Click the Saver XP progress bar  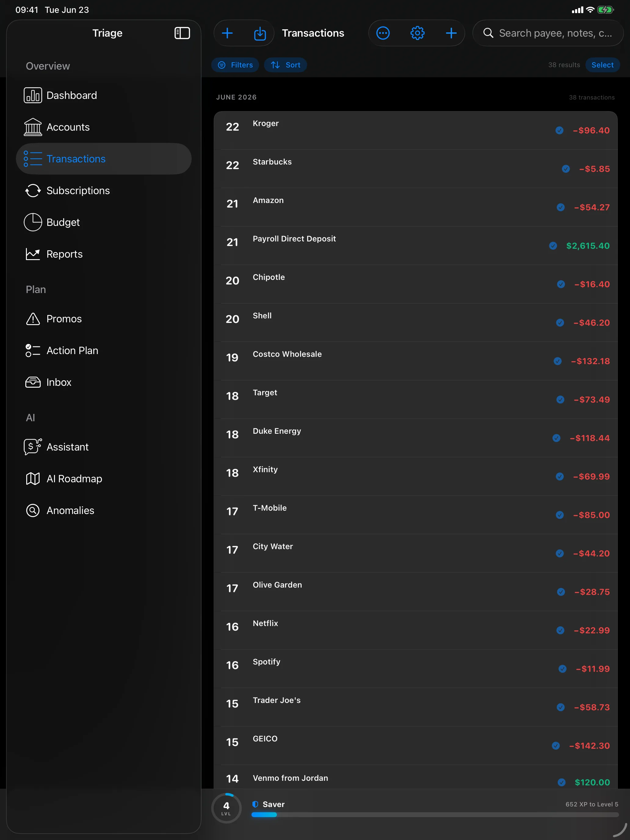[x=435, y=815]
